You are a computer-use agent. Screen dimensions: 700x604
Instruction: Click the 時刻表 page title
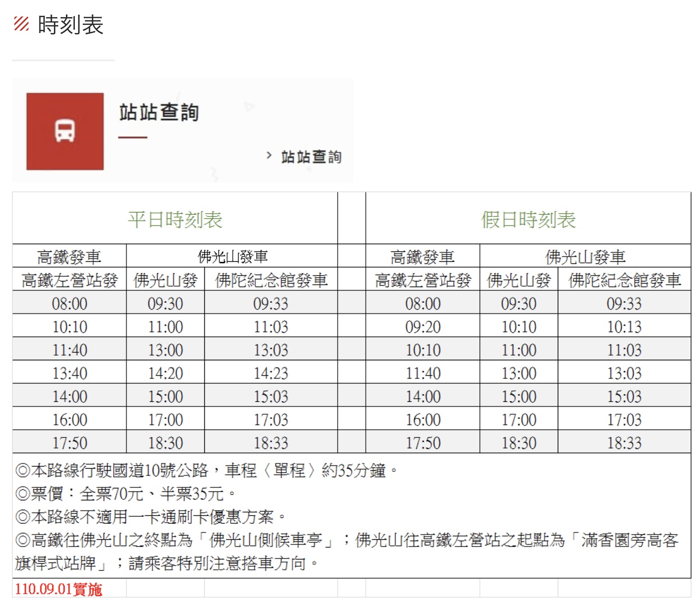(x=71, y=25)
